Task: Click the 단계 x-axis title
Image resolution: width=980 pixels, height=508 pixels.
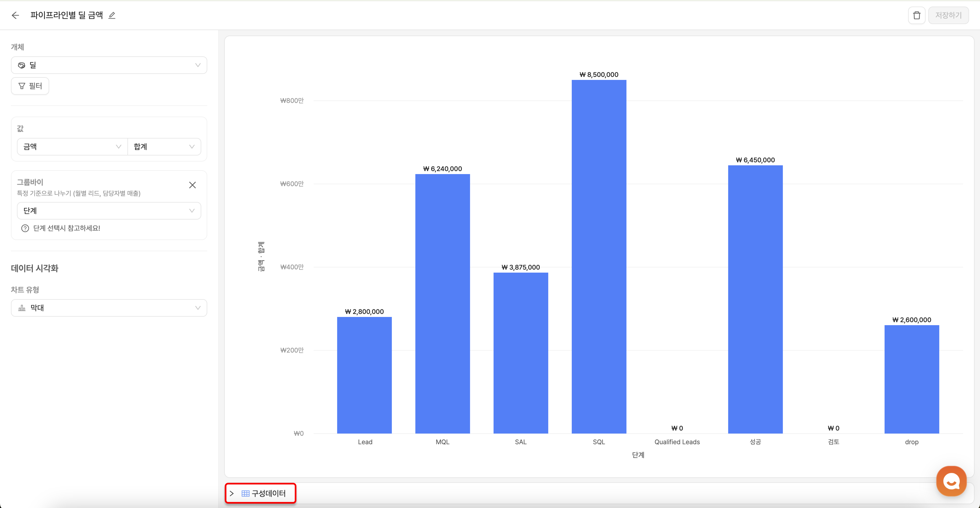Action: (x=638, y=455)
